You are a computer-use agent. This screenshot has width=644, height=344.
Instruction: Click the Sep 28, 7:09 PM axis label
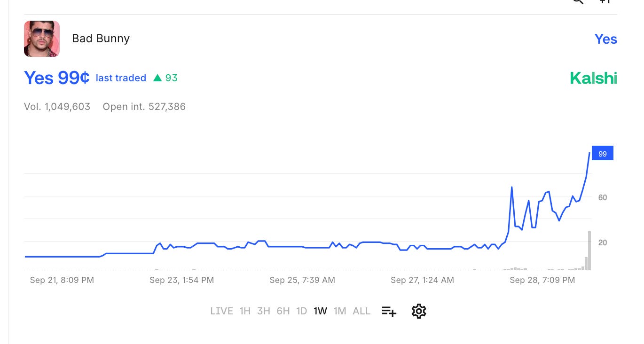tap(542, 280)
